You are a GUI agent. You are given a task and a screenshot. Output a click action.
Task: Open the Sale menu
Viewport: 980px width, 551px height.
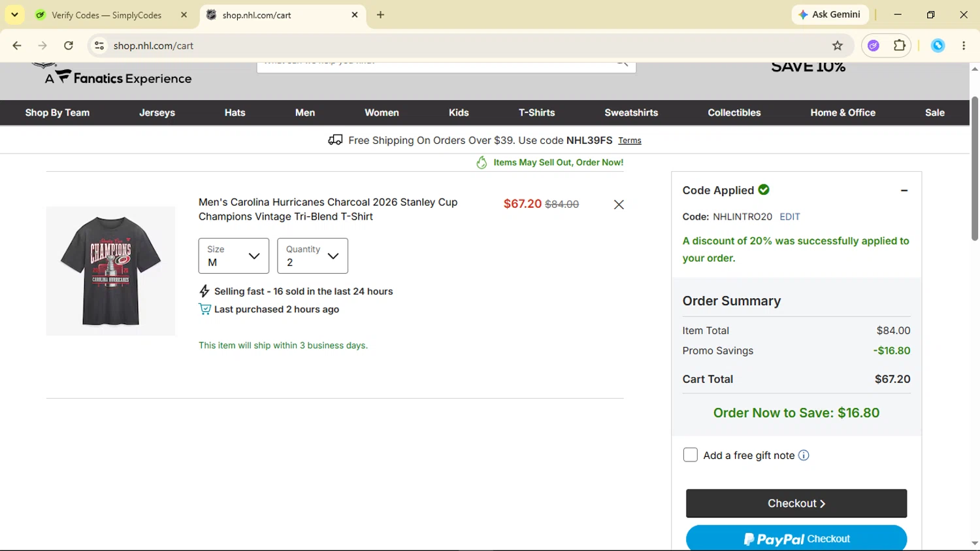coord(935,112)
